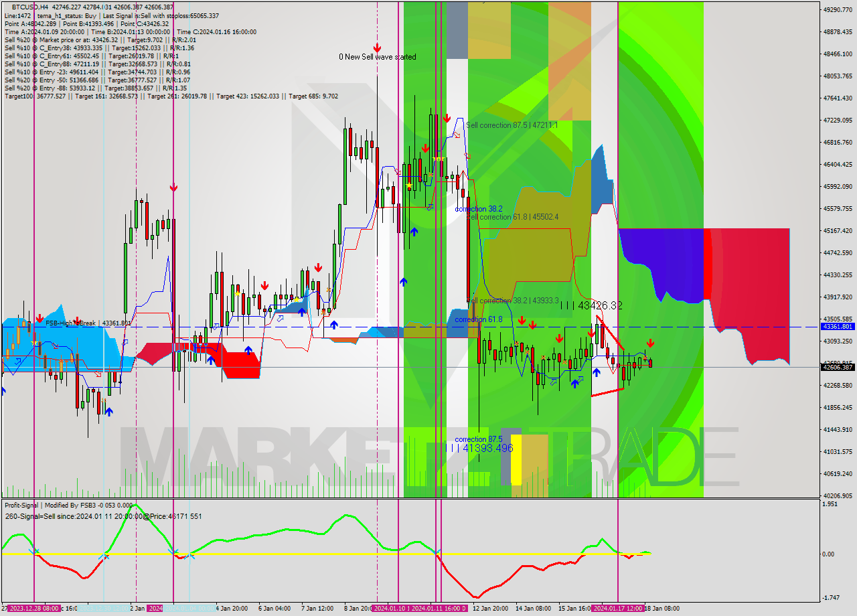
Task: Click the '14 Jan 08:00' time axis label
Action: (533, 609)
